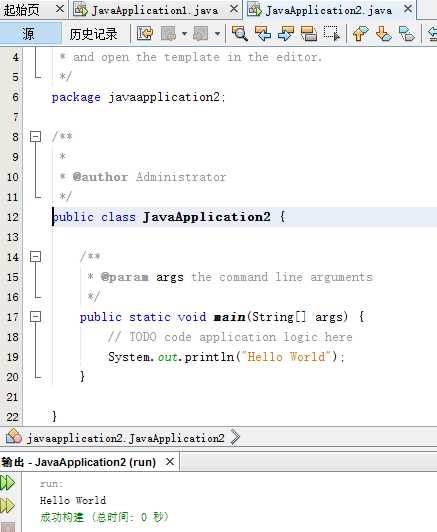Click 'Hello World' in the output panel
This screenshot has height=532, width=437.
pyautogui.click(x=73, y=500)
